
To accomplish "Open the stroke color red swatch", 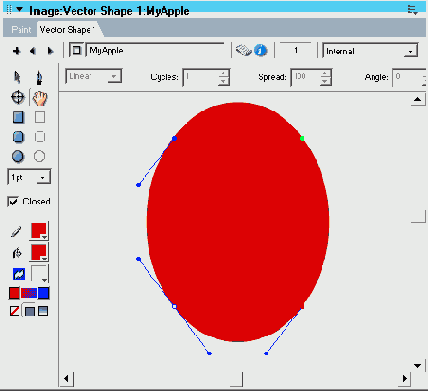I will point(39,231).
